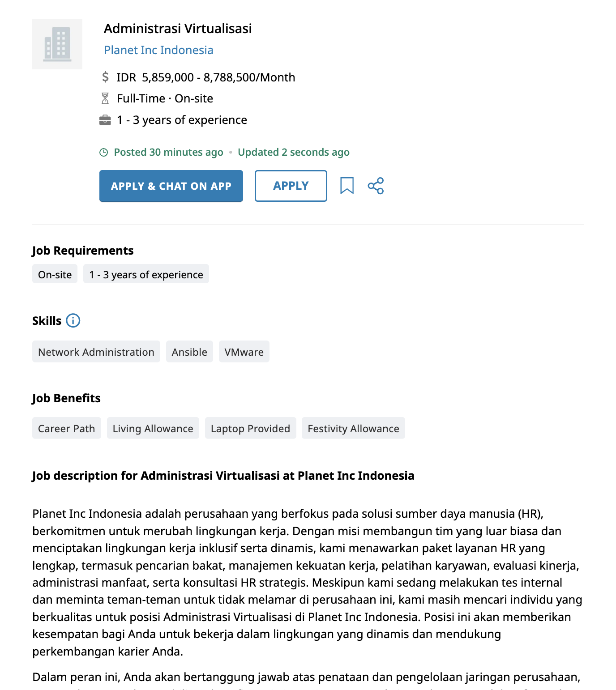Bookmark this job posting
This screenshot has width=616, height=690.
pos(348,186)
